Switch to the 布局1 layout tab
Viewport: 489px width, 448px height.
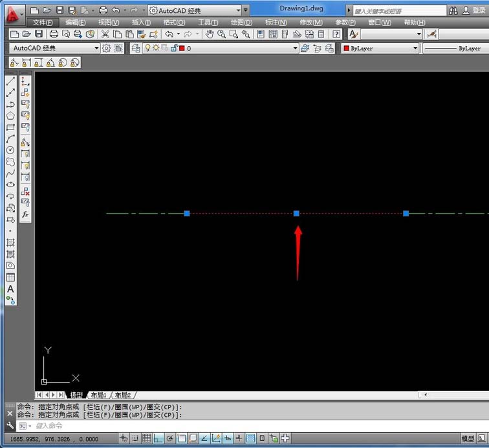98,395
